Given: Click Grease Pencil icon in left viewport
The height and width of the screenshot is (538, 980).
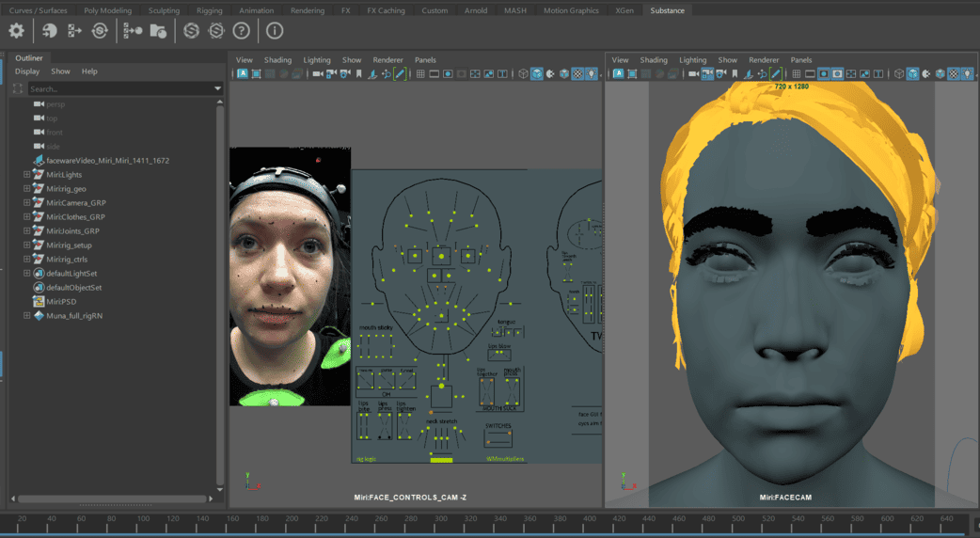Looking at the screenshot, I should 400,73.
